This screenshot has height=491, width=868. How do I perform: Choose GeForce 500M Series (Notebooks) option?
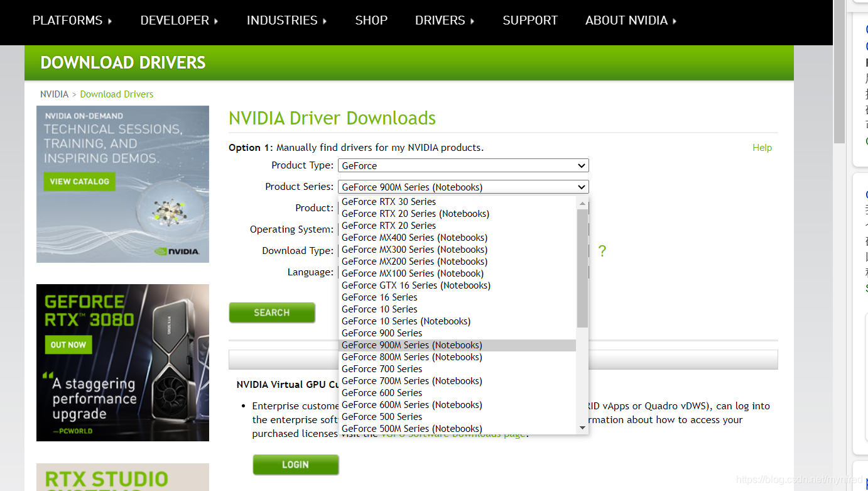[x=457, y=429]
